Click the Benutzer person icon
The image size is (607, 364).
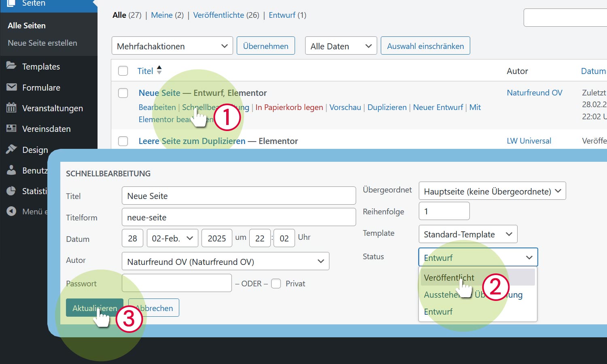coord(11,170)
